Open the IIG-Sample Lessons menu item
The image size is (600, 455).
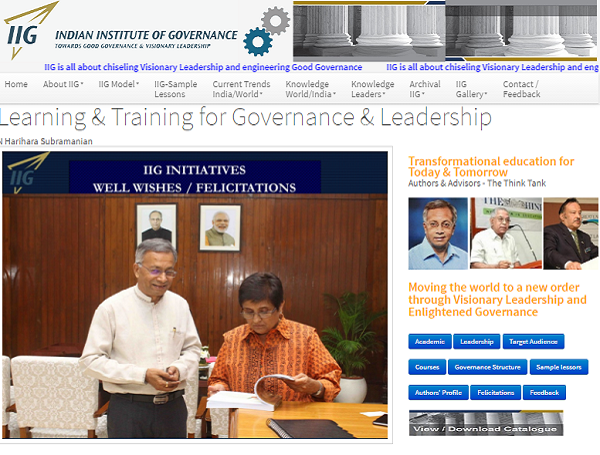point(176,89)
